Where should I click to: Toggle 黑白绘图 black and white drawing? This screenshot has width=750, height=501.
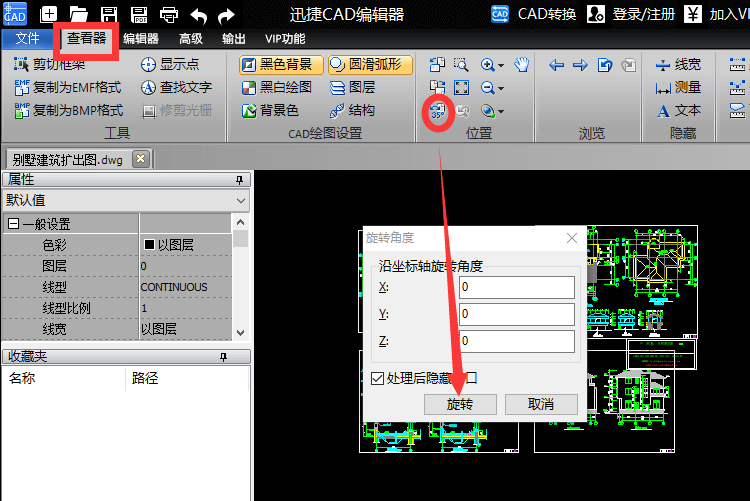276,87
